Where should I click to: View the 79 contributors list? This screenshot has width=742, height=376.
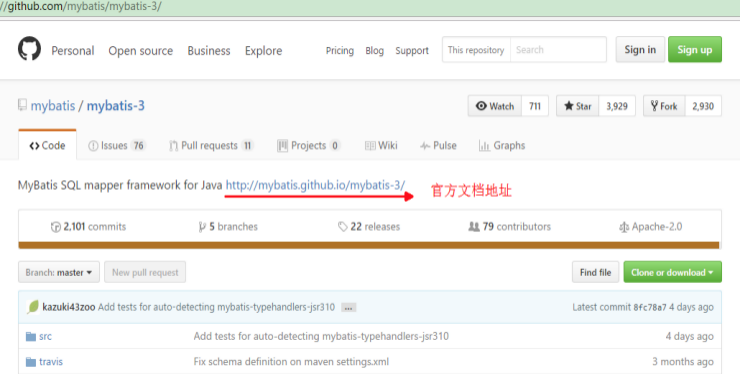pyautogui.click(x=510, y=227)
